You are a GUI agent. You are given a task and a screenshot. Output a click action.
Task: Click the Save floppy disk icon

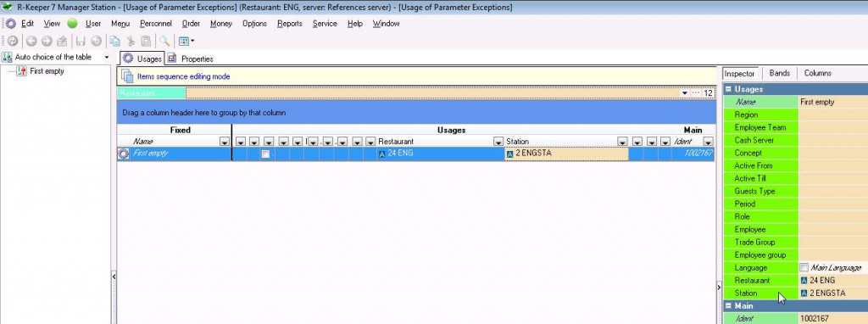81,41
